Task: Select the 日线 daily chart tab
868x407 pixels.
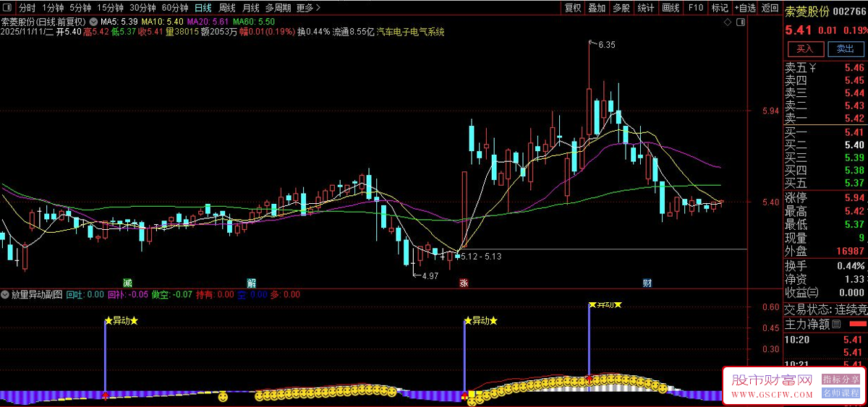Action: (x=203, y=8)
